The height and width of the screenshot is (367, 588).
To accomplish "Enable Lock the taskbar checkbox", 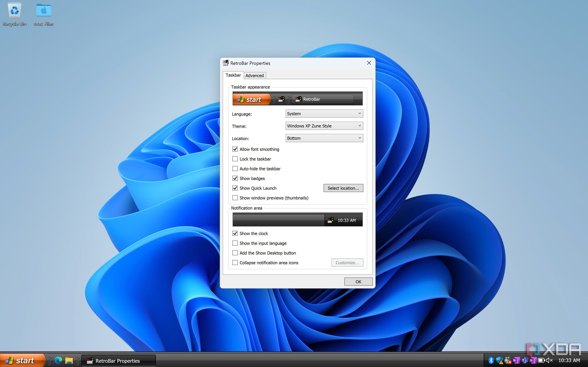I will click(x=235, y=159).
